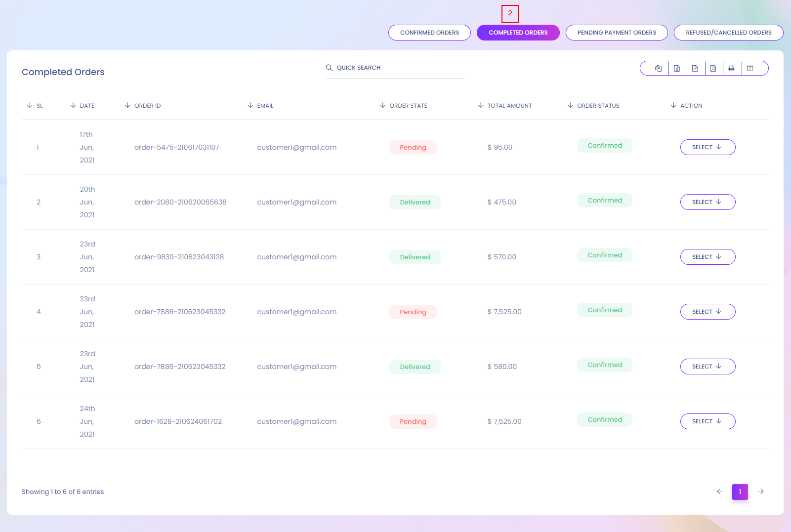Image resolution: width=791 pixels, height=532 pixels.
Task: Open SELECT menu for order-1628-210624061702
Action: [708, 421]
